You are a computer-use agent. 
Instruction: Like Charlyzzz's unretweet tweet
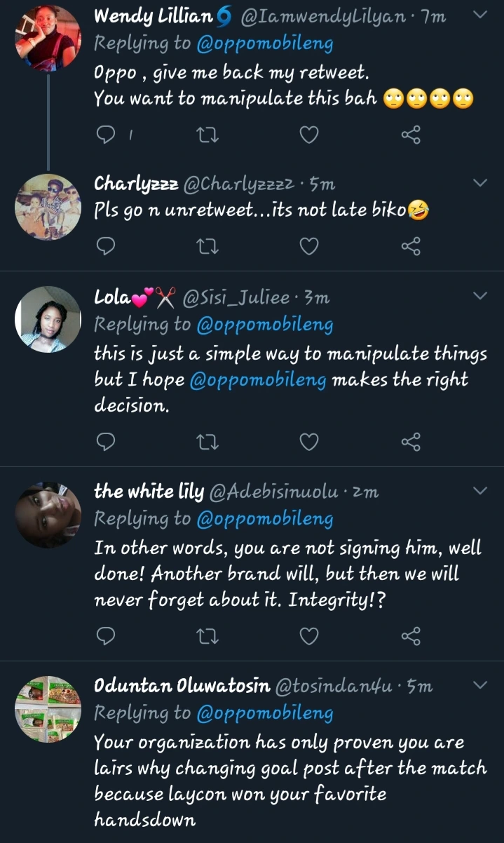309,246
